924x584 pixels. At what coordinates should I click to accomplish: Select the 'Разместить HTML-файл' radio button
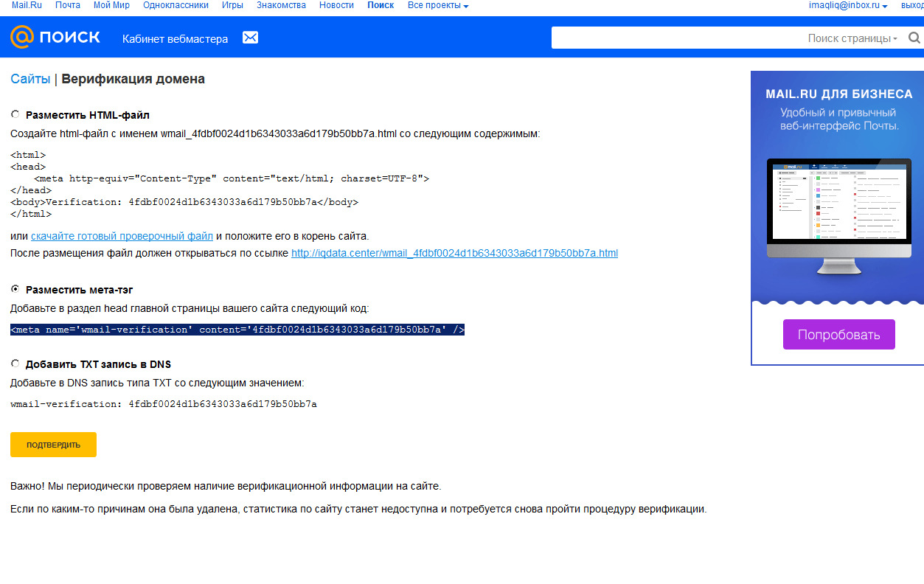point(15,114)
